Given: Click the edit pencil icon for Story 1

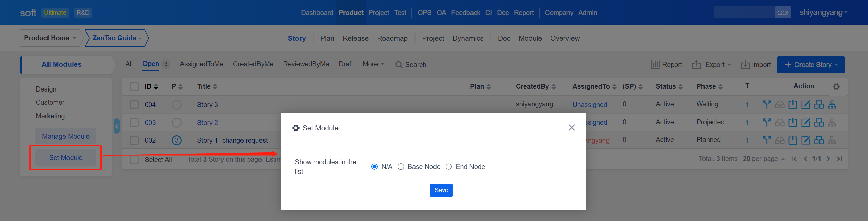Looking at the screenshot, I should coord(805,140).
